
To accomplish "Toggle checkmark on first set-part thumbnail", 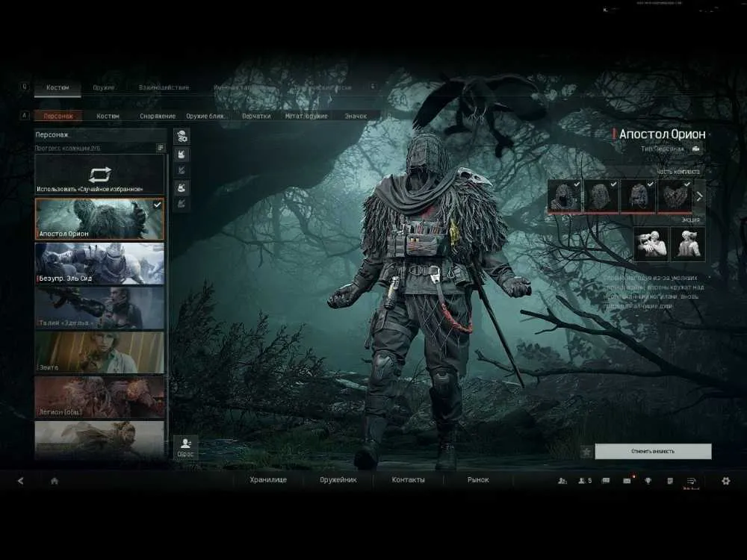I will click(x=577, y=184).
